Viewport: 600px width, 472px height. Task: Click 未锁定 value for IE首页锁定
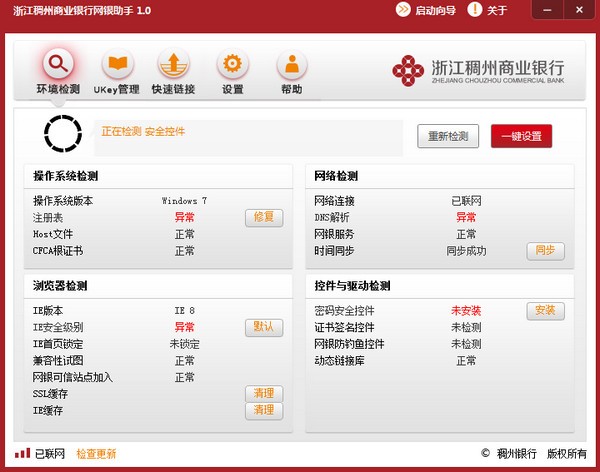pos(184,344)
